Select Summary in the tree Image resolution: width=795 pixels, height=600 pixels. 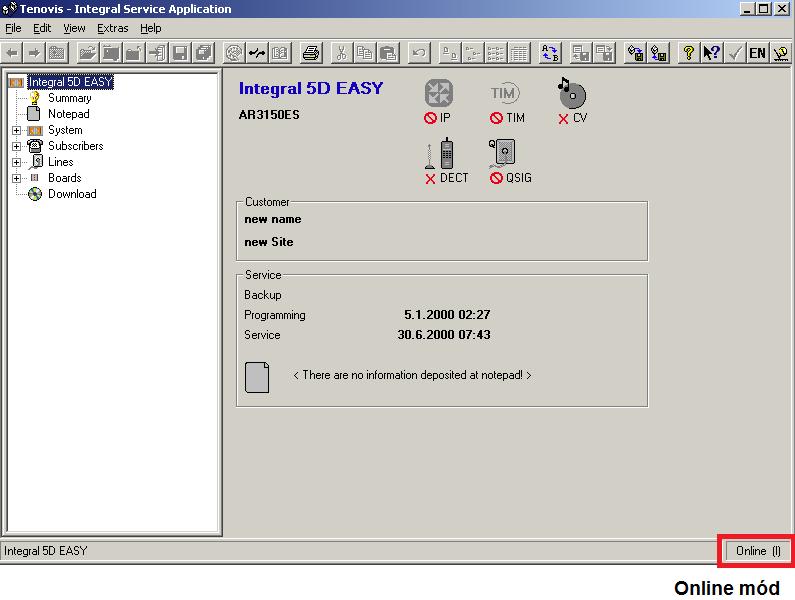pyautogui.click(x=69, y=98)
